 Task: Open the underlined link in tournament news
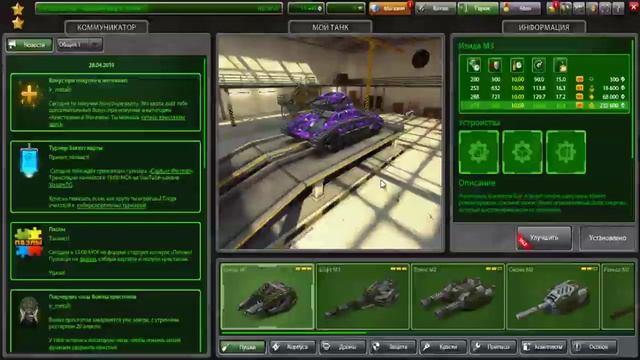(x=171, y=171)
